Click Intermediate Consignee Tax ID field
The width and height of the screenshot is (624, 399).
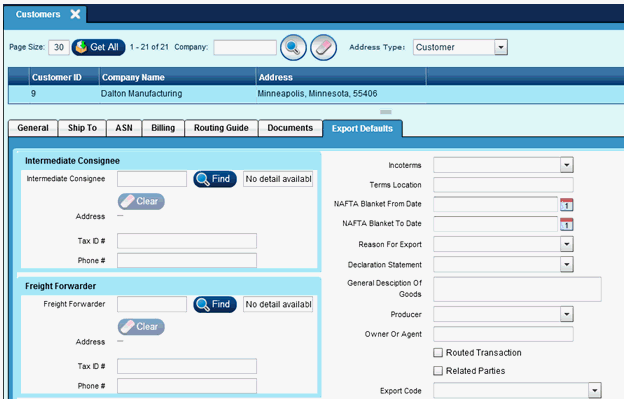187,241
